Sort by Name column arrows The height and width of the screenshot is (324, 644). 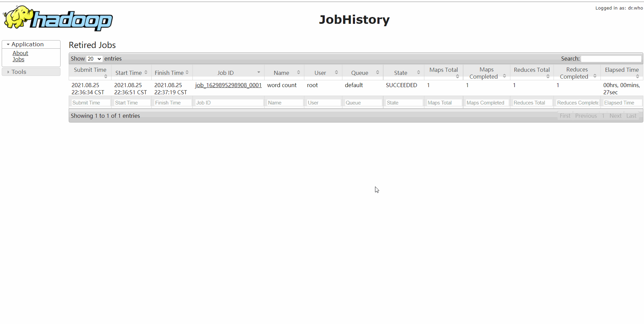(x=299, y=72)
